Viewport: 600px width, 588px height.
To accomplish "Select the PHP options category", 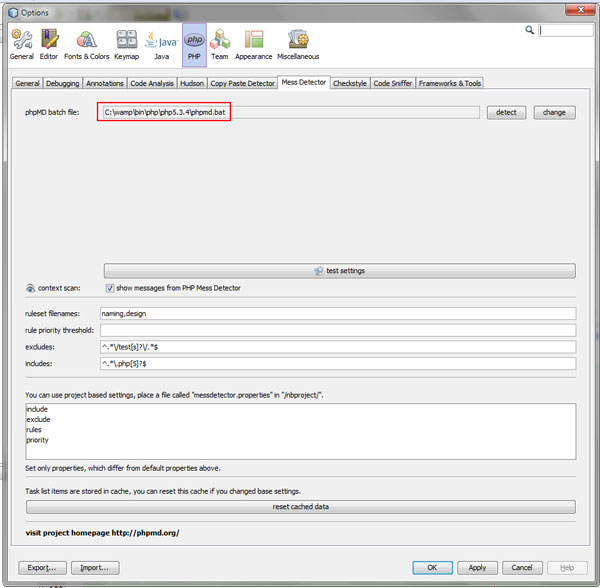I will pyautogui.click(x=194, y=45).
